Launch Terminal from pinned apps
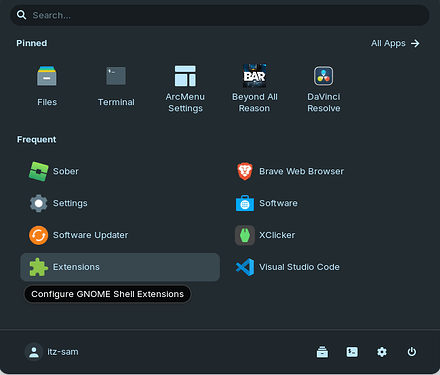Viewport: 440px width, 375px height. 116,86
